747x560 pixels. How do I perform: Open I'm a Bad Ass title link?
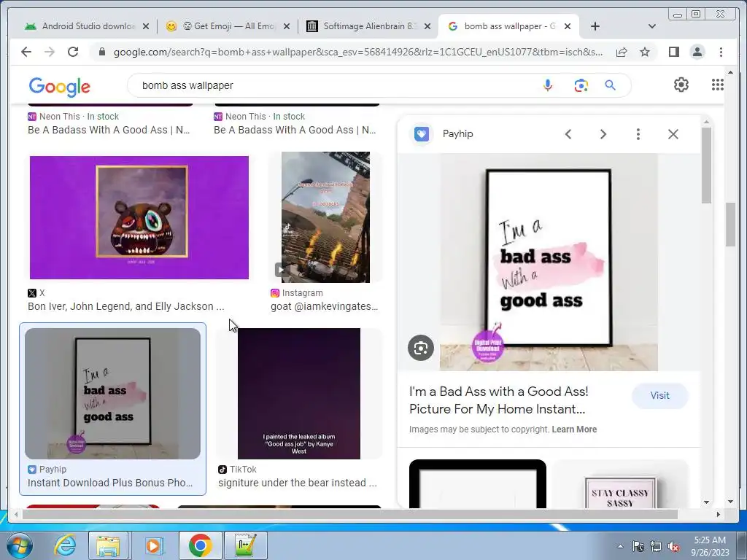pyautogui.click(x=499, y=400)
